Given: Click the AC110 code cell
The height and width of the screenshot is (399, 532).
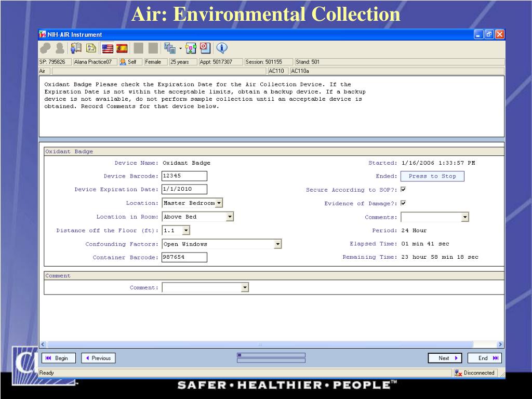Looking at the screenshot, I should [278, 71].
